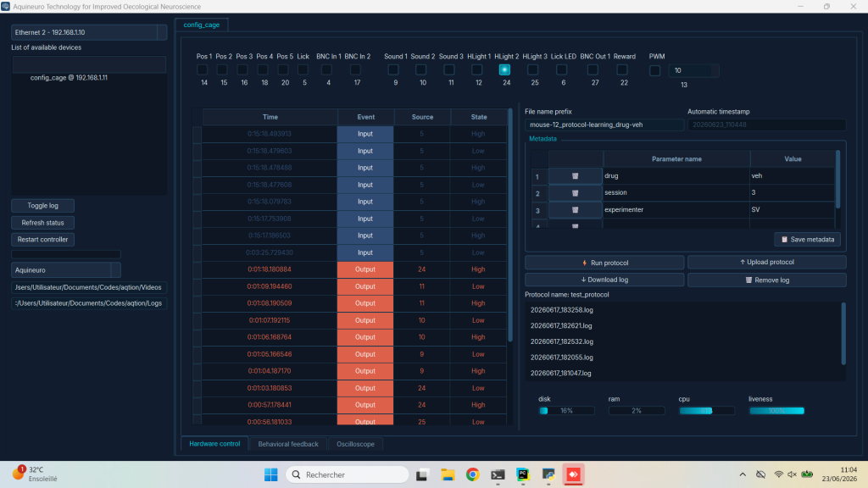This screenshot has height=488, width=868.
Task: Show hidden system tray icons chevron
Action: click(x=743, y=474)
